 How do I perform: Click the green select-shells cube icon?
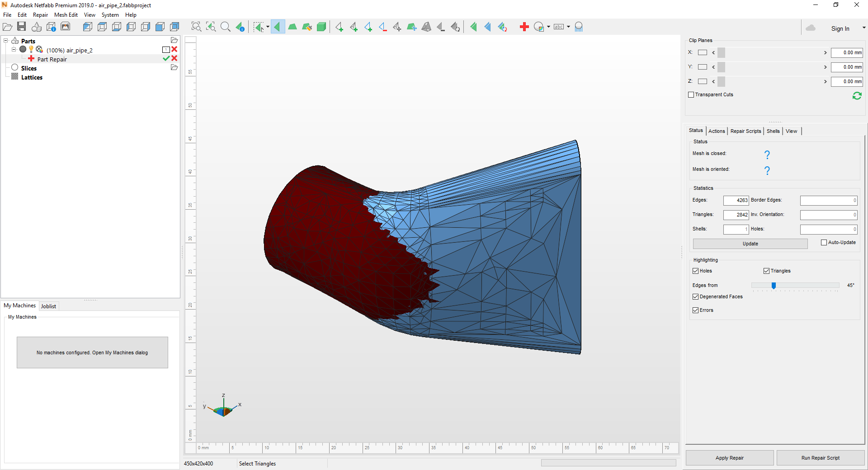(321, 27)
